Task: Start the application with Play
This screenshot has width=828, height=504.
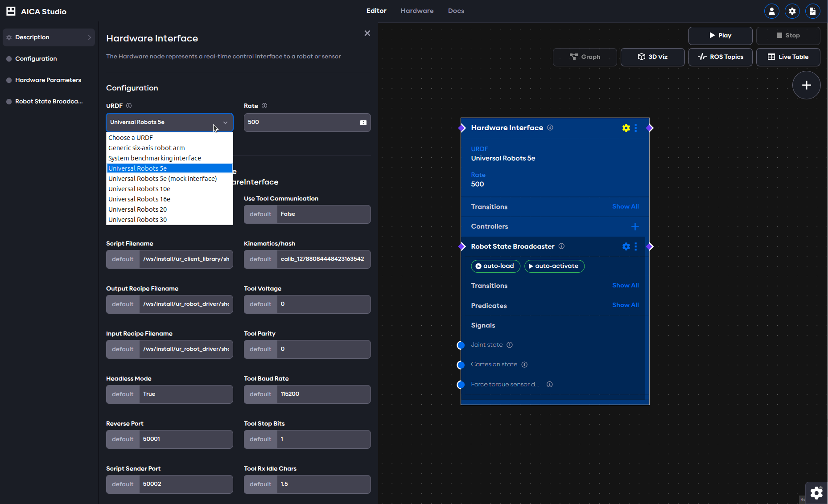Action: click(720, 36)
